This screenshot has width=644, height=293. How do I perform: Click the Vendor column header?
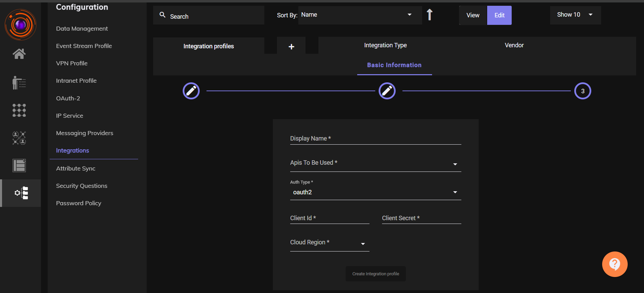(x=514, y=45)
